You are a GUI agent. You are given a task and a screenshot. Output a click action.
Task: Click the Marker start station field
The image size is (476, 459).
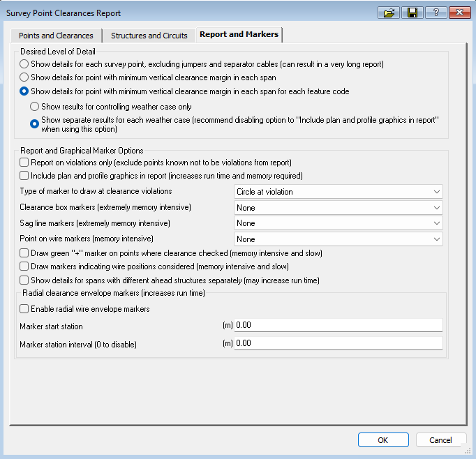(x=339, y=325)
